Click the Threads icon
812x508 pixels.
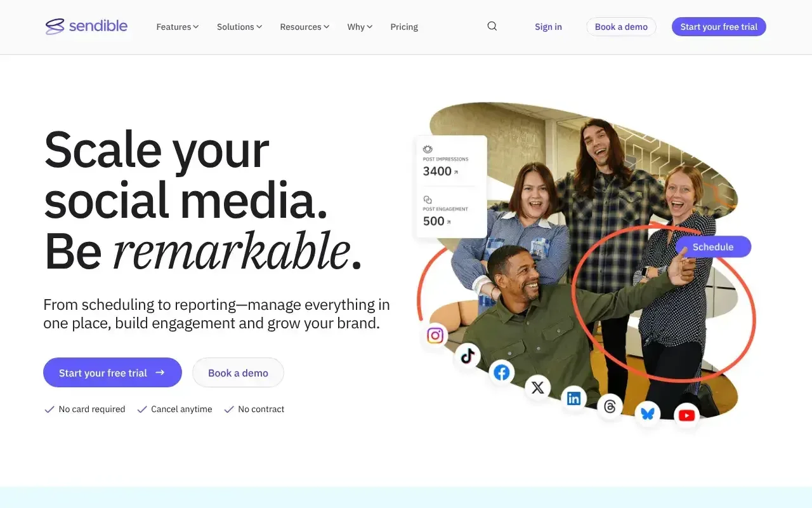tap(610, 406)
